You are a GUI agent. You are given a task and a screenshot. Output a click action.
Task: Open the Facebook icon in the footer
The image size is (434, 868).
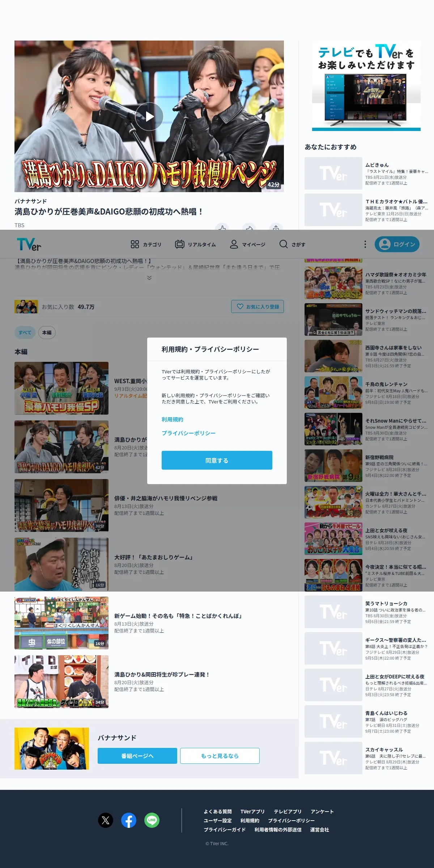click(129, 820)
